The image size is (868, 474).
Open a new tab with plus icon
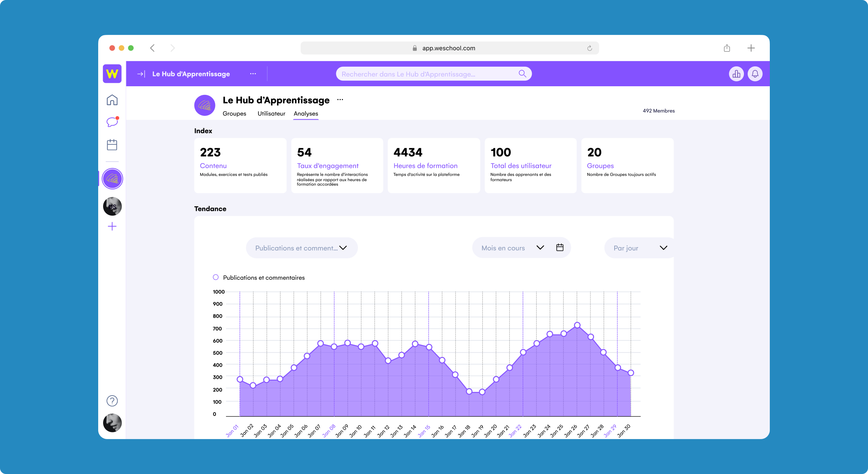click(x=751, y=48)
